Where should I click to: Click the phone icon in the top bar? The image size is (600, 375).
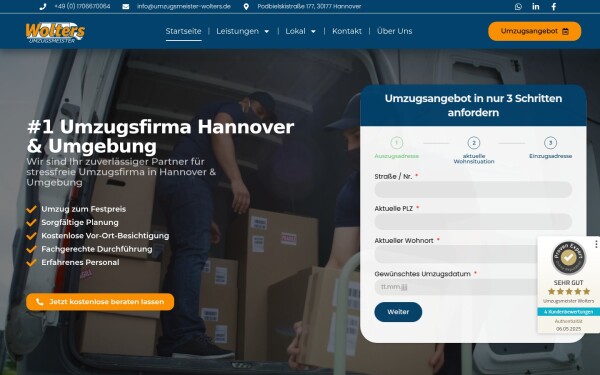pos(43,7)
